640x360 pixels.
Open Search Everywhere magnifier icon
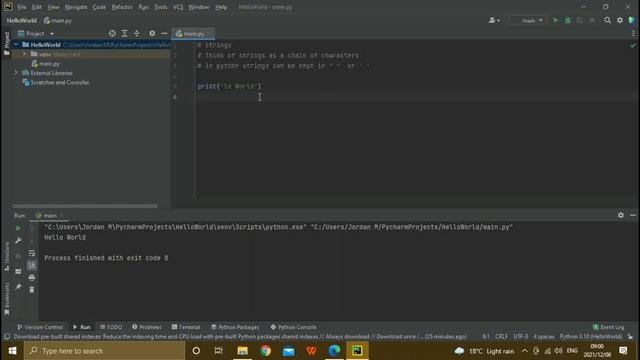pyautogui.click(x=607, y=20)
